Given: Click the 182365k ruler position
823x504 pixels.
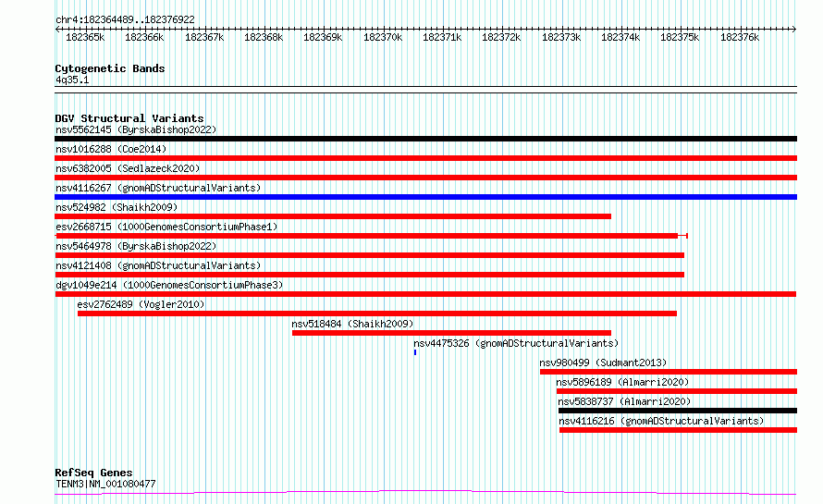Looking at the screenshot, I should 85,37.
